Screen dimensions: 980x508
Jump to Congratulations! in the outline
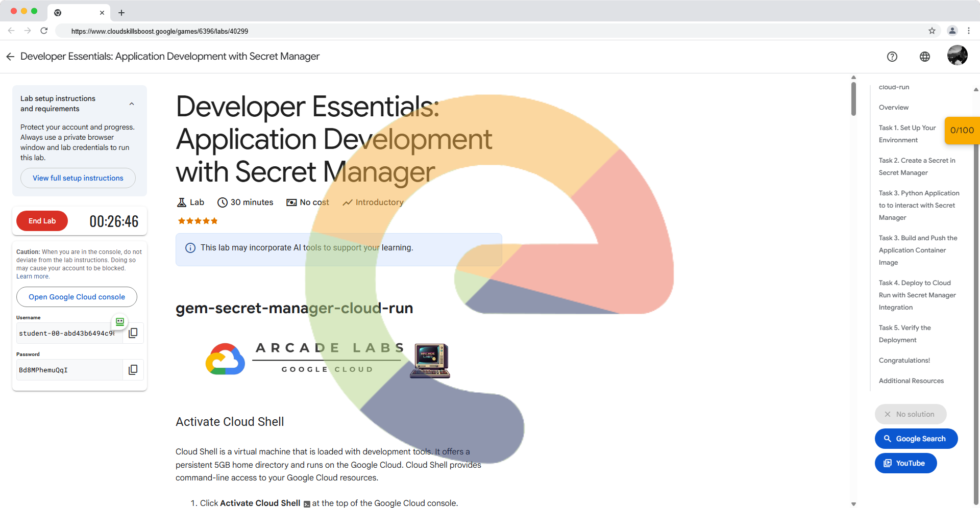click(x=904, y=361)
